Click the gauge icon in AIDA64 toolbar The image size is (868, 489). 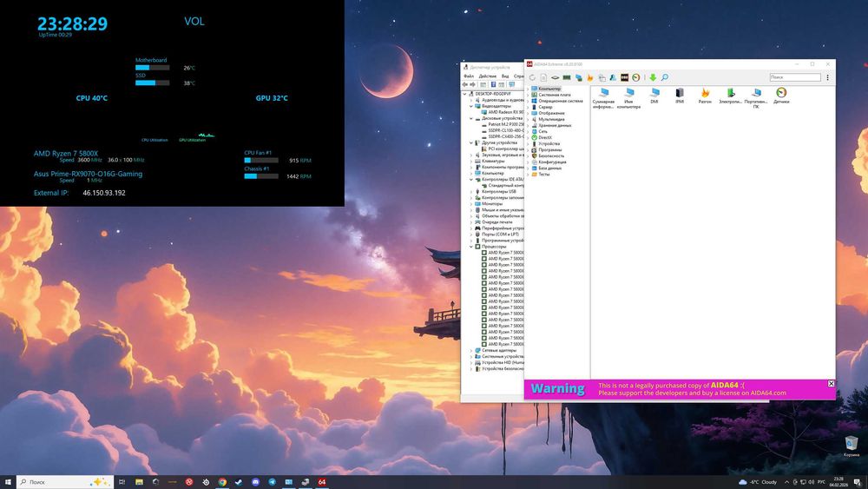point(636,77)
